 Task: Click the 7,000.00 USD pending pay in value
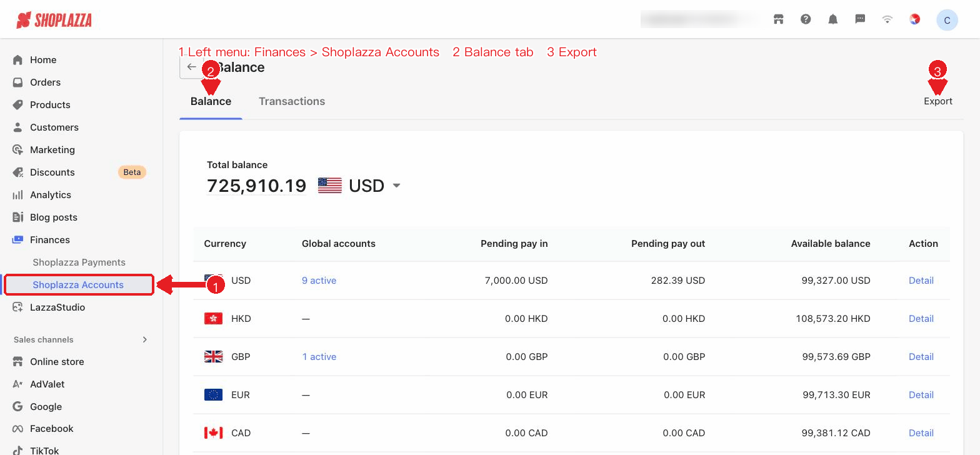516,281
